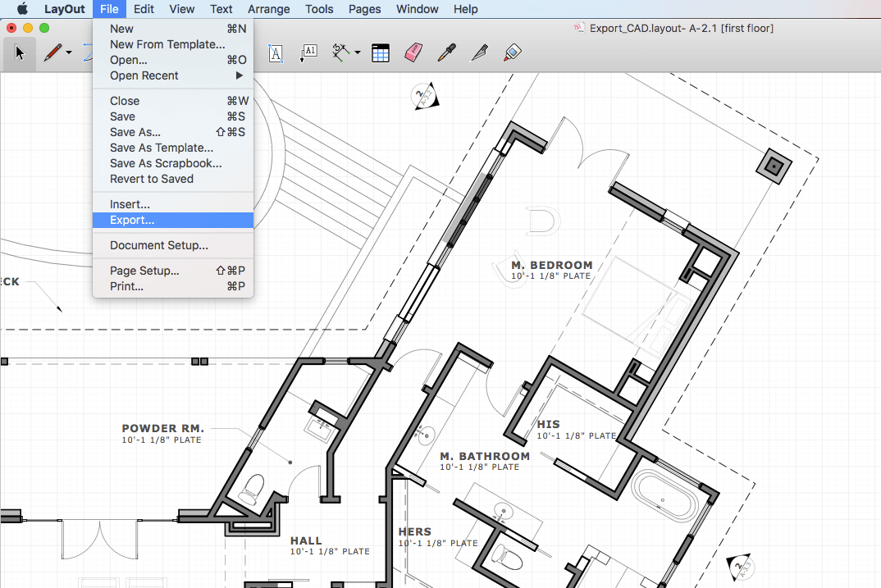This screenshot has width=881, height=588.
Task: Choose Print… from File menu
Action: point(173,286)
